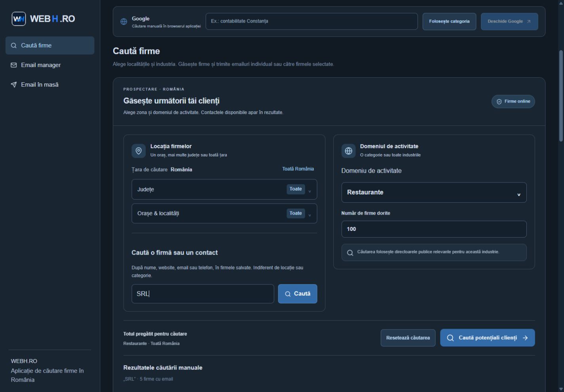
Task: Click the magnifier icon in the directory info note
Action: 350,253
